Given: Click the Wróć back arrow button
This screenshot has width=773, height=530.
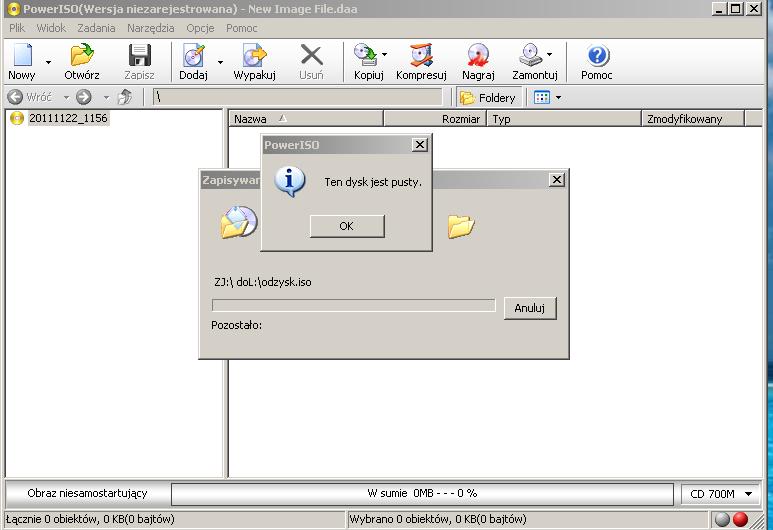Looking at the screenshot, I should (x=30, y=97).
